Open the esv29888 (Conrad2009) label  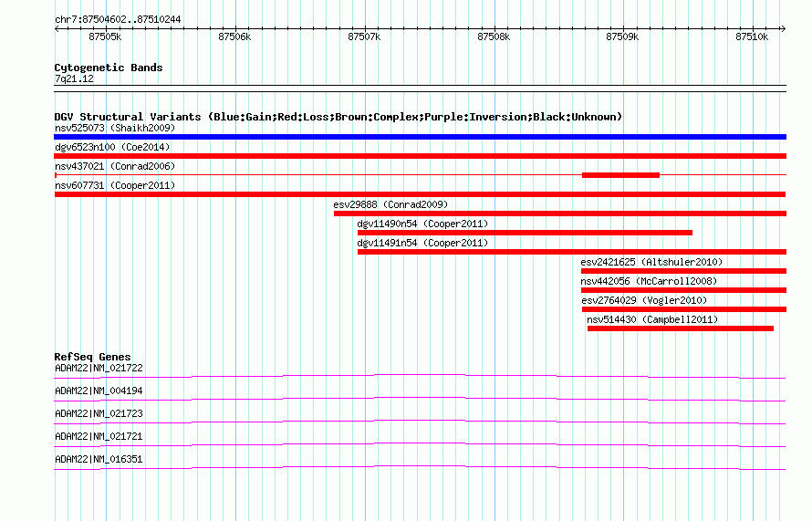pyautogui.click(x=390, y=204)
